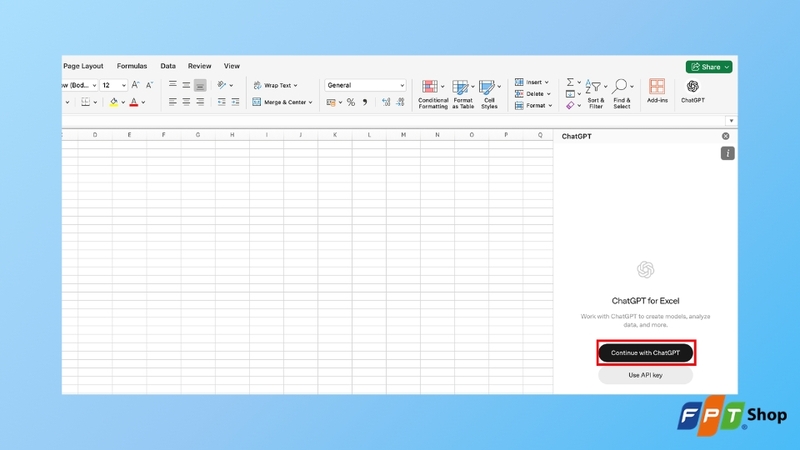Close the ChatGPT side pane
This screenshot has height=450, width=800.
[x=726, y=136]
